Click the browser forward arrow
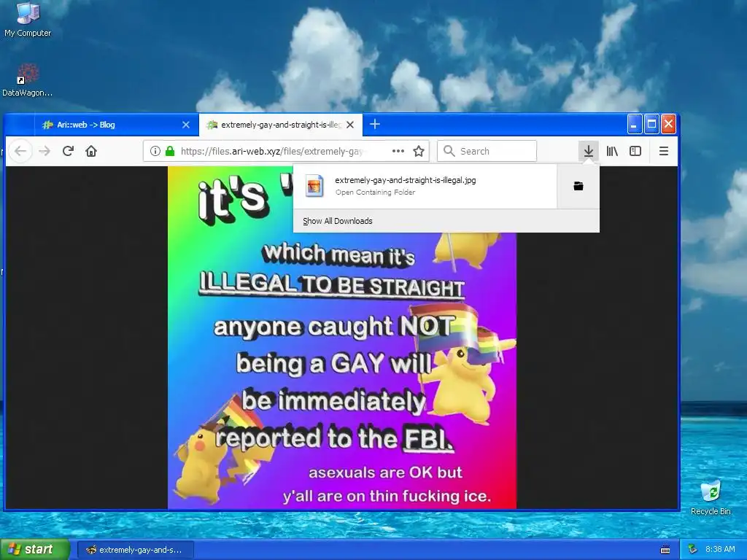 click(x=44, y=152)
